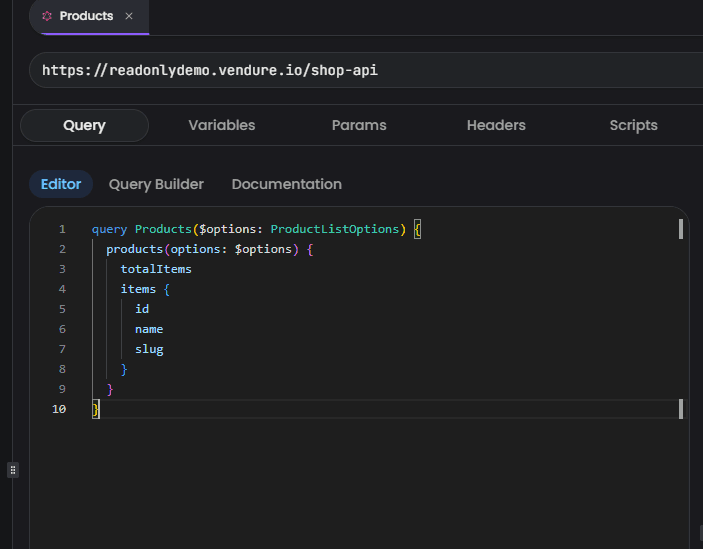Click '$options' variable on line 1
Viewport: 703px width, 549px height.
[227, 229]
